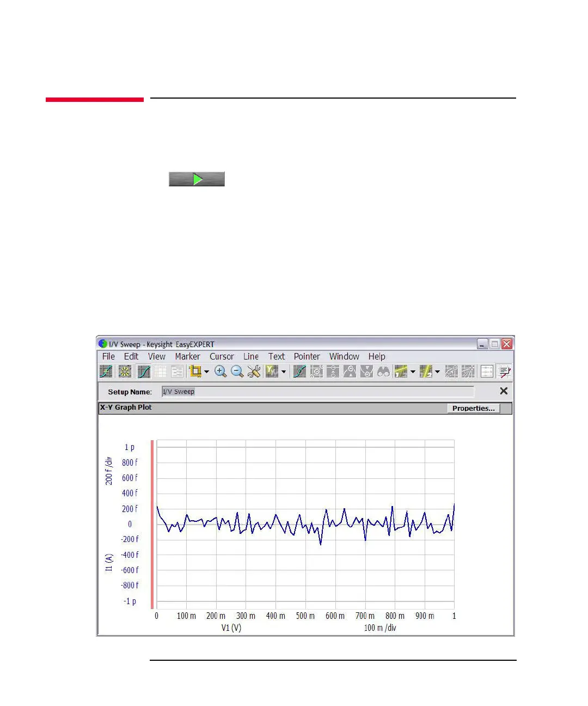This screenshot has width=588, height=706.
Task: Open the Marker menu
Action: pyautogui.click(x=188, y=356)
